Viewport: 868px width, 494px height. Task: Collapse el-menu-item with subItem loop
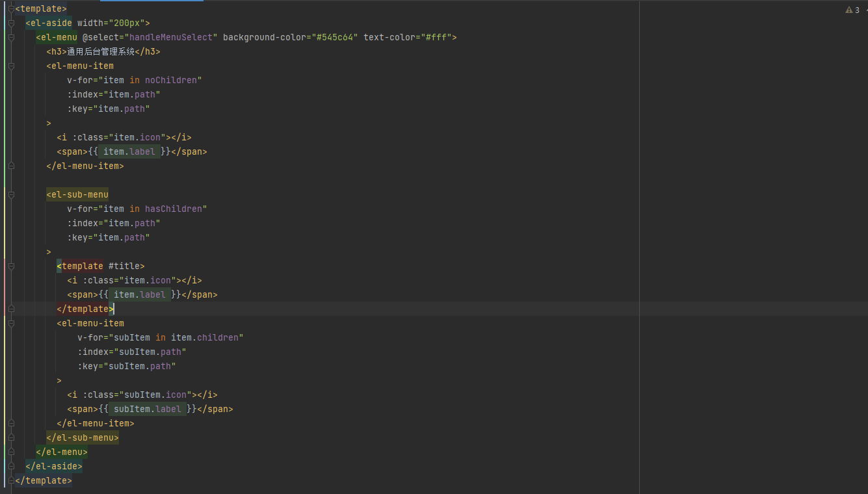click(x=11, y=324)
